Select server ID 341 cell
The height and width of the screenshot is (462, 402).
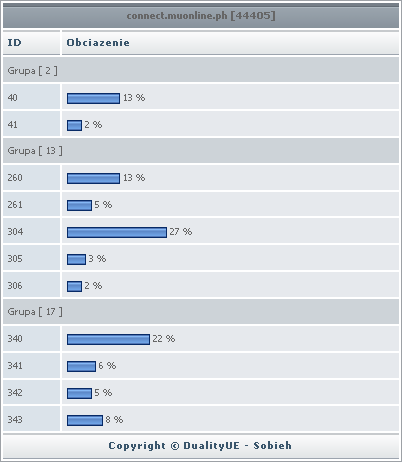[x=32, y=366]
